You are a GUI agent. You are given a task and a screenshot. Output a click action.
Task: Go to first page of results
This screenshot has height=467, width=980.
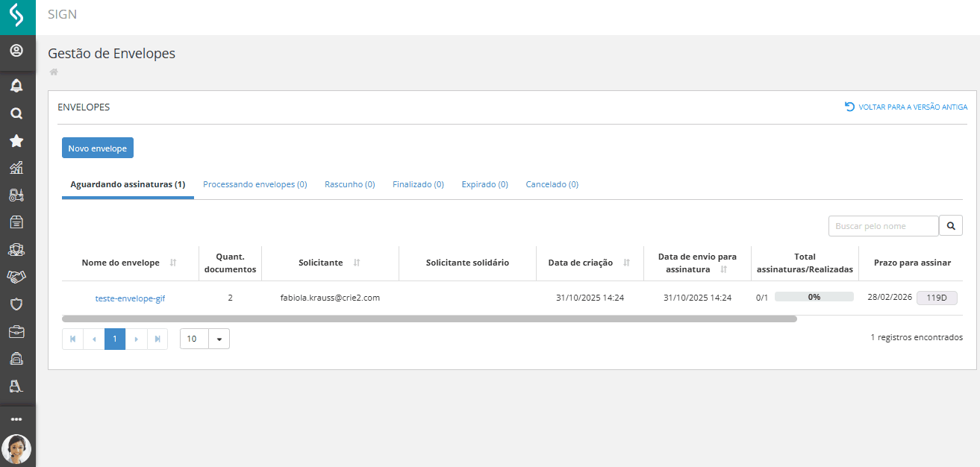click(72, 339)
